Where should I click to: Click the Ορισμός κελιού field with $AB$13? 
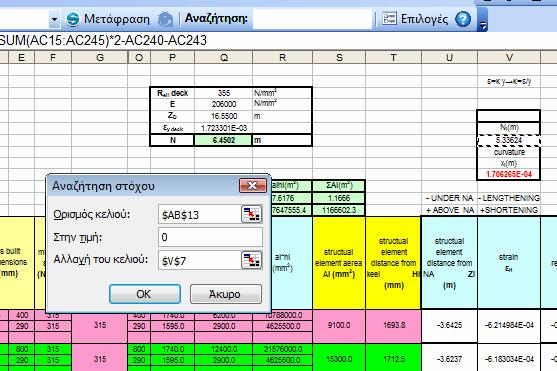[200, 215]
